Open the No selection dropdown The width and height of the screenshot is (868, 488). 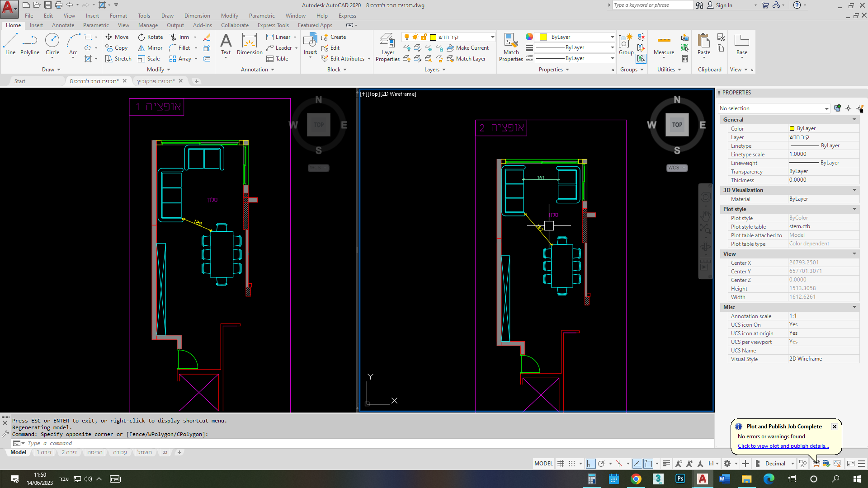pyautogui.click(x=826, y=108)
